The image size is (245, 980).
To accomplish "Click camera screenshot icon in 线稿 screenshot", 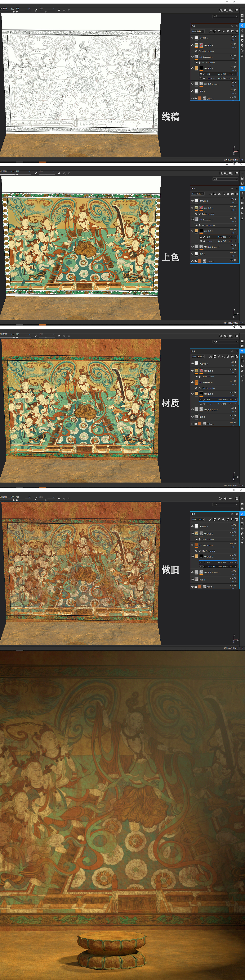I will [237, 10].
